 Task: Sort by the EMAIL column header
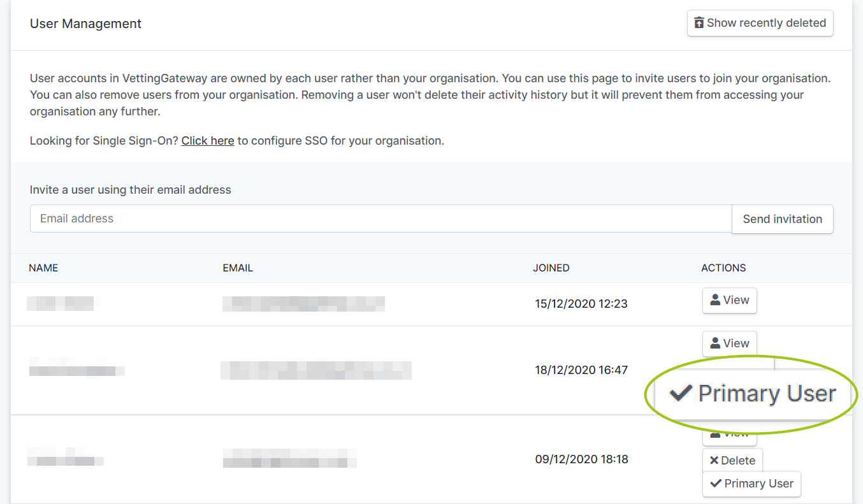pyautogui.click(x=238, y=268)
